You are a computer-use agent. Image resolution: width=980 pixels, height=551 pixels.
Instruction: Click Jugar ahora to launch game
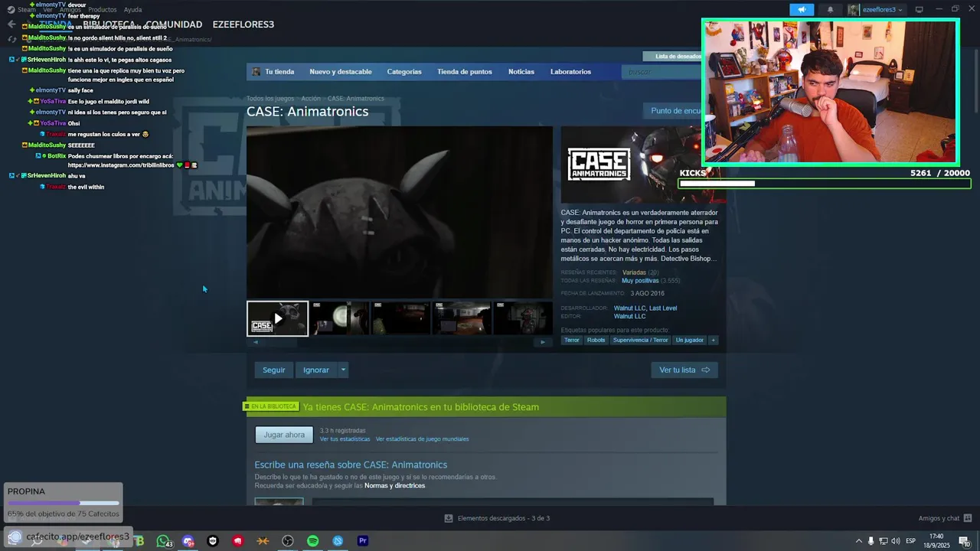click(284, 435)
